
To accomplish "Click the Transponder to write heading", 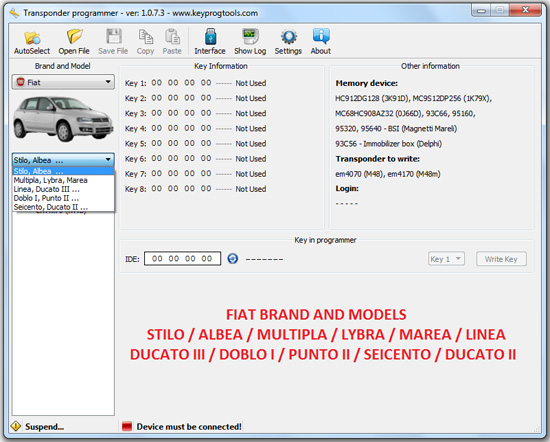I will coord(377,159).
